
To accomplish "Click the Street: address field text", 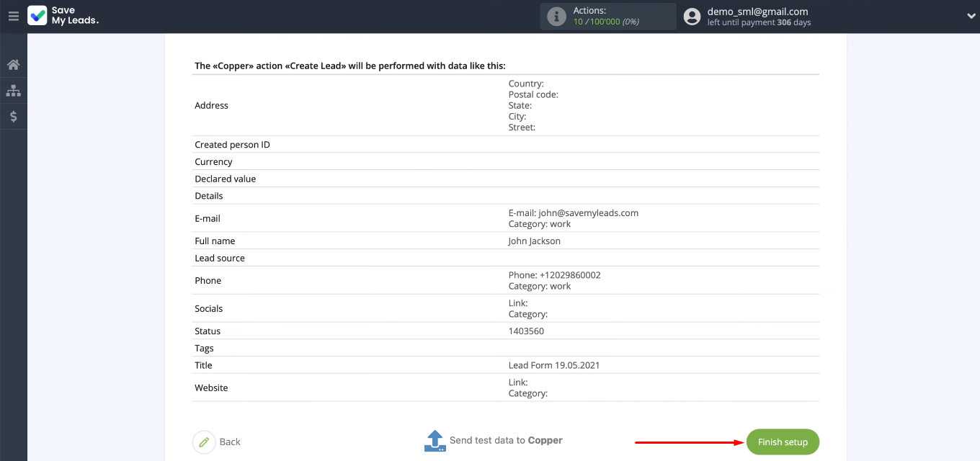I will click(x=522, y=127).
